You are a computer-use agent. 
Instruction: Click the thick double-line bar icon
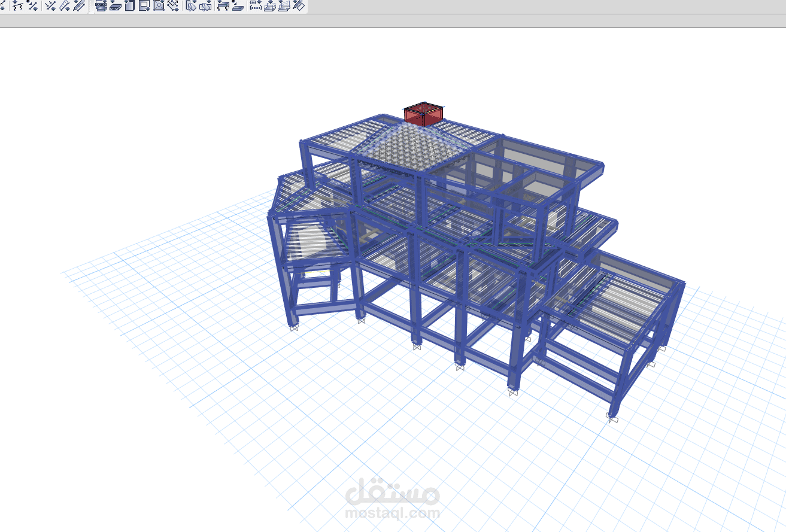79,6
